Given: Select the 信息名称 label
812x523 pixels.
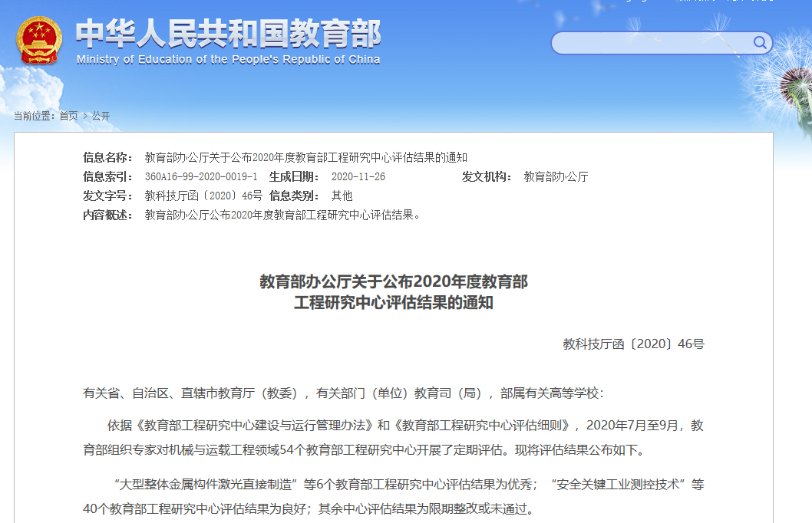Looking at the screenshot, I should (108, 157).
